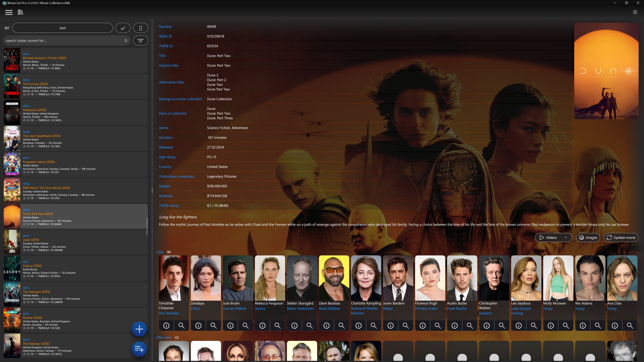644x362 pixels.
Task: Open the library collections icon
Action: [20, 12]
